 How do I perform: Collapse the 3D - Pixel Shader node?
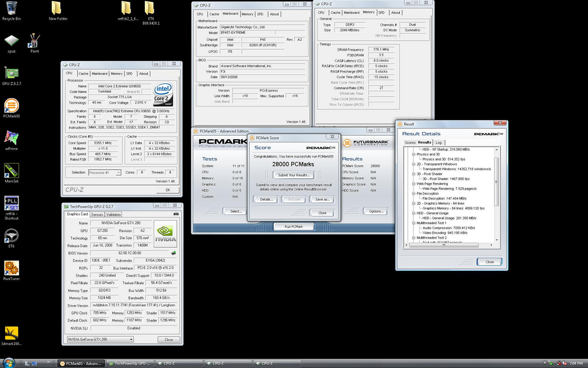[x=413, y=174]
